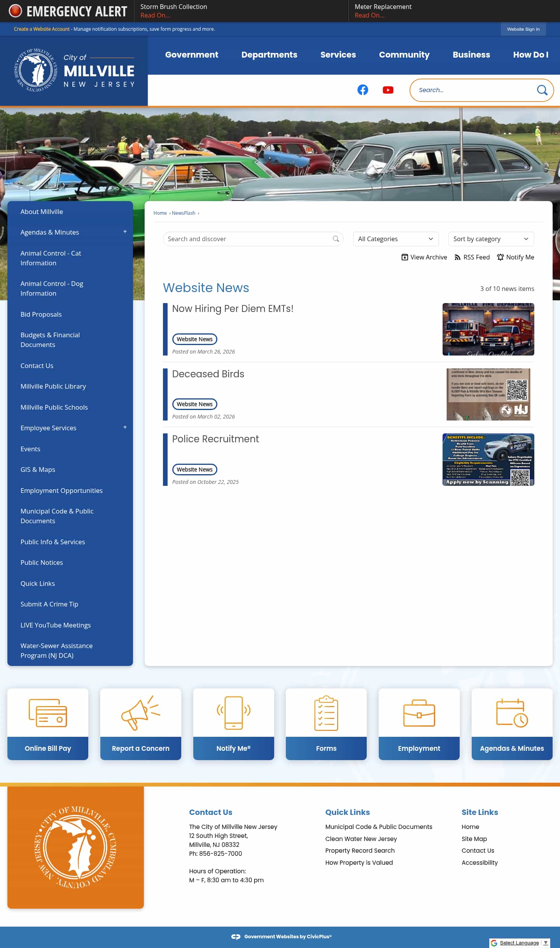Screen dimensions: 560x948
Task: Click the news search magnifier icon
Action: pyautogui.click(x=336, y=239)
